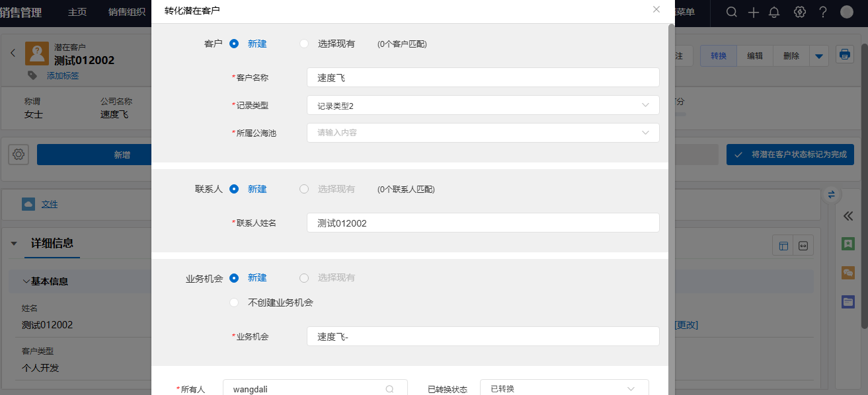
Task: Go to 主页 in top navigation
Action: [x=77, y=12]
